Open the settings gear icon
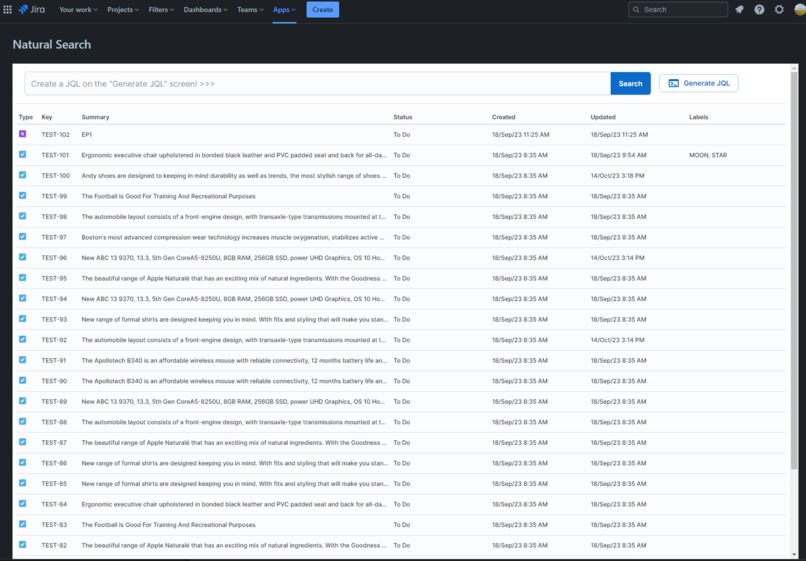Viewport: 806px width, 561px height. click(779, 9)
